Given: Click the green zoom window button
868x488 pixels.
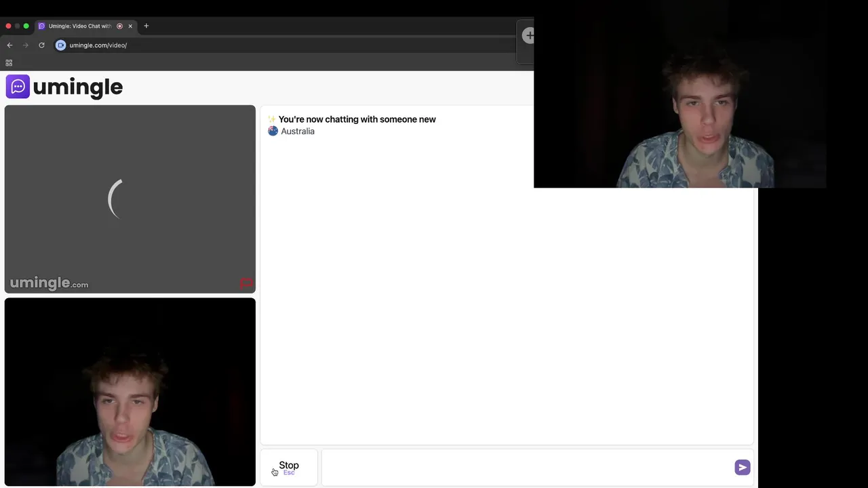Looking at the screenshot, I should [x=26, y=26].
